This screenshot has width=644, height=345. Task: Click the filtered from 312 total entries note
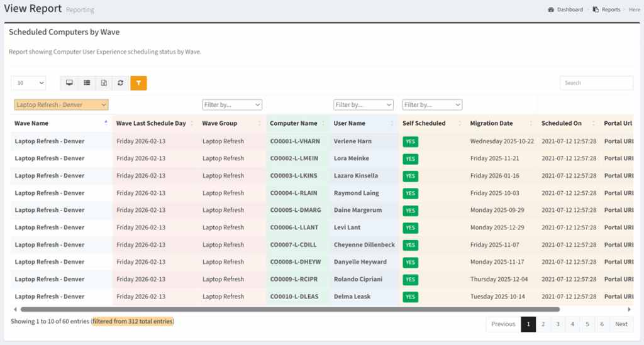[x=133, y=321]
